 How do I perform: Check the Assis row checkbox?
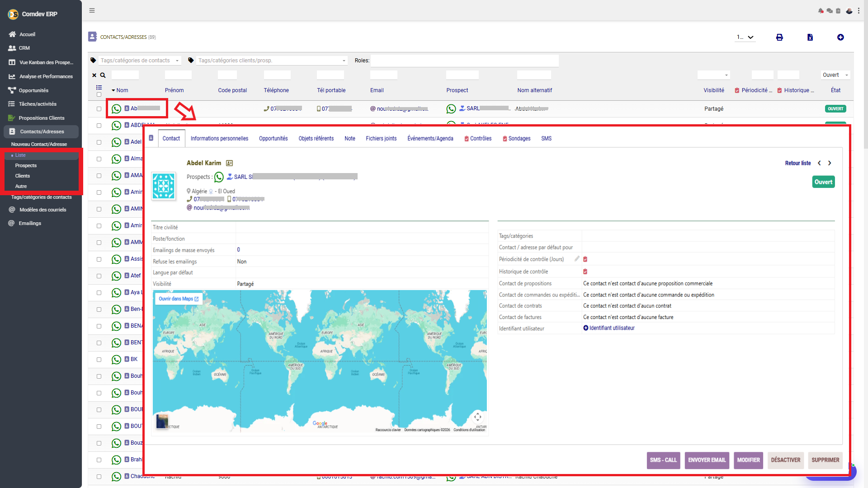click(x=99, y=259)
